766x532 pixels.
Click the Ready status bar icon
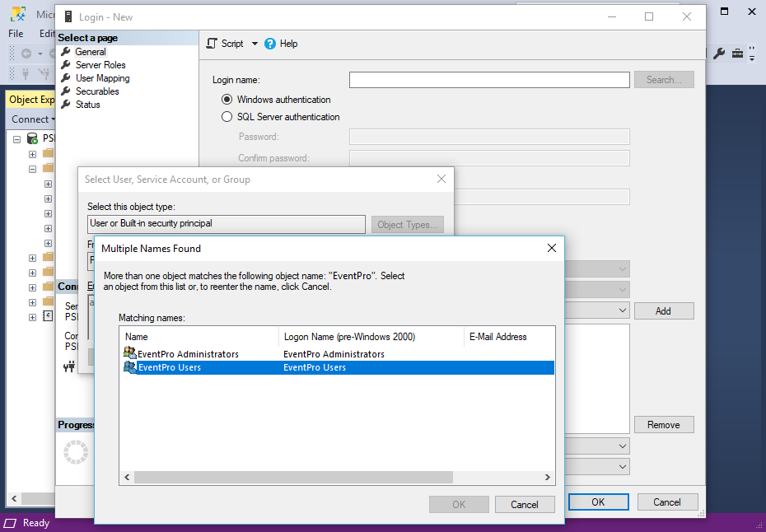(10, 523)
